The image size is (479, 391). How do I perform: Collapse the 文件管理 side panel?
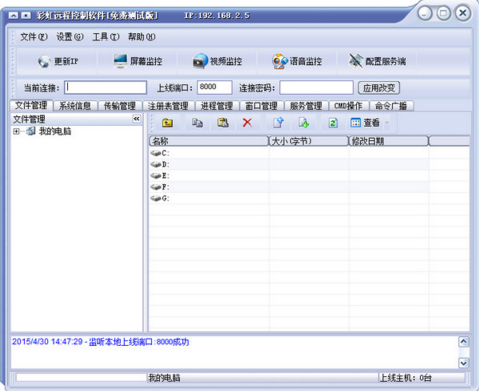[x=136, y=119]
